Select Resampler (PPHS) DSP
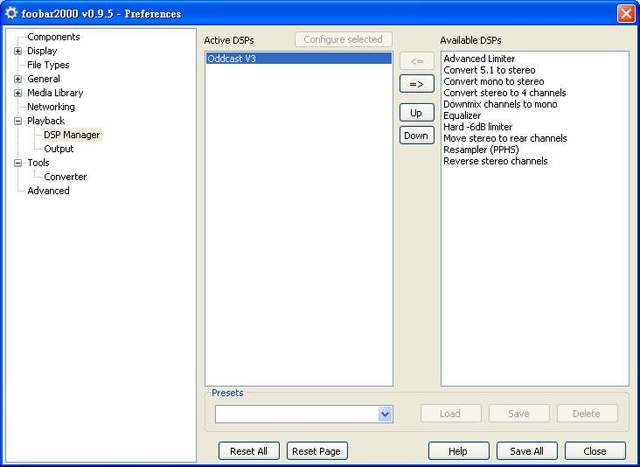This screenshot has height=467, width=640. tap(481, 150)
